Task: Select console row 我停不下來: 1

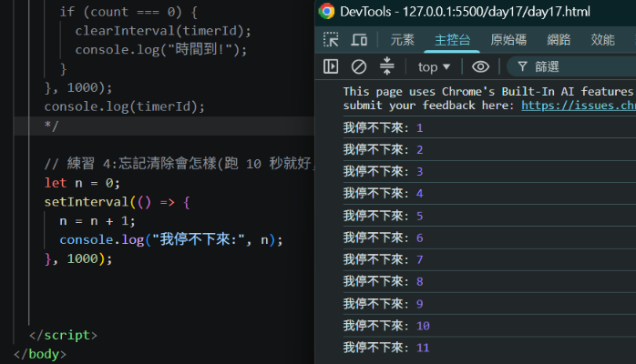Action: click(489, 127)
